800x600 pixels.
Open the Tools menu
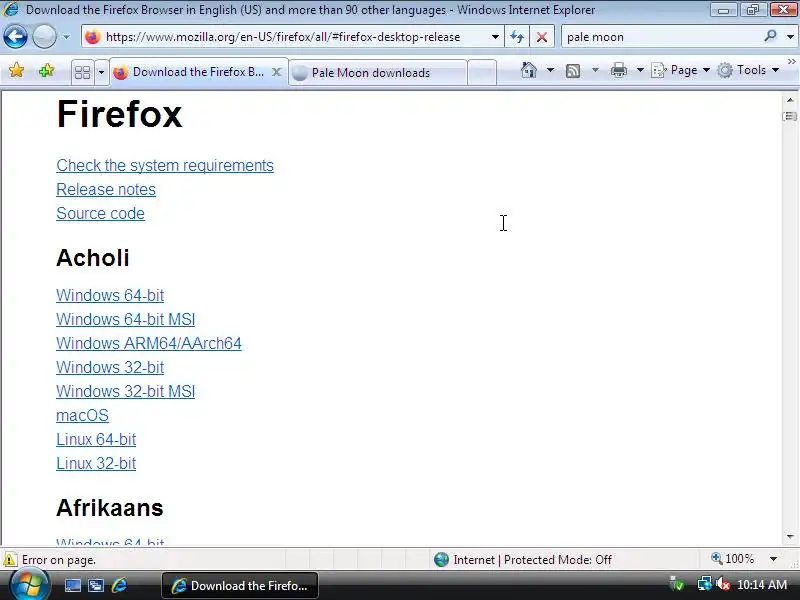tap(747, 70)
